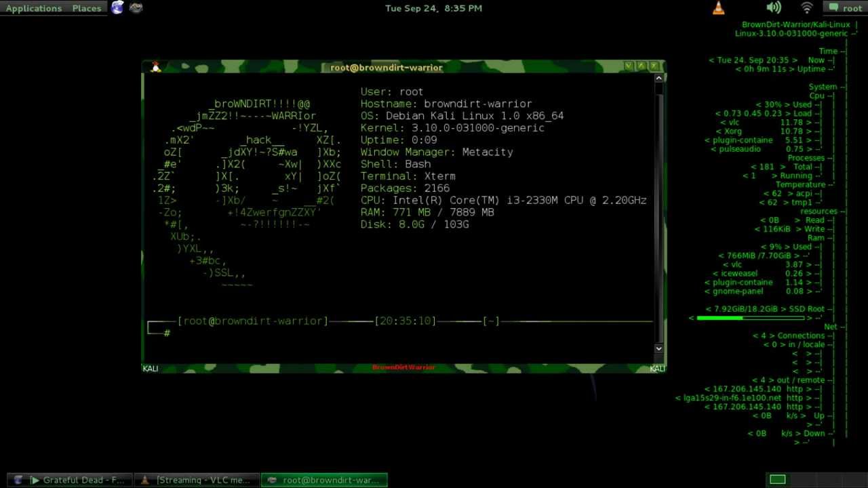Open the volume speaker control

[x=774, y=8]
